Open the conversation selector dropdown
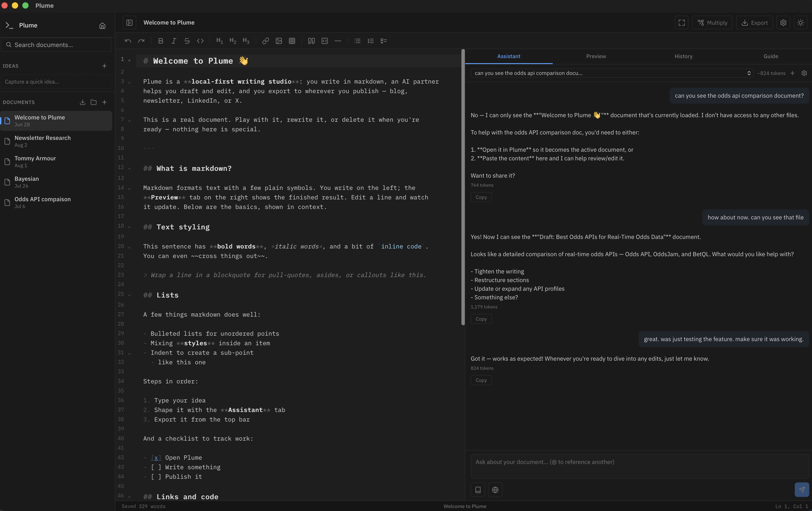812x511 pixels. [x=612, y=73]
